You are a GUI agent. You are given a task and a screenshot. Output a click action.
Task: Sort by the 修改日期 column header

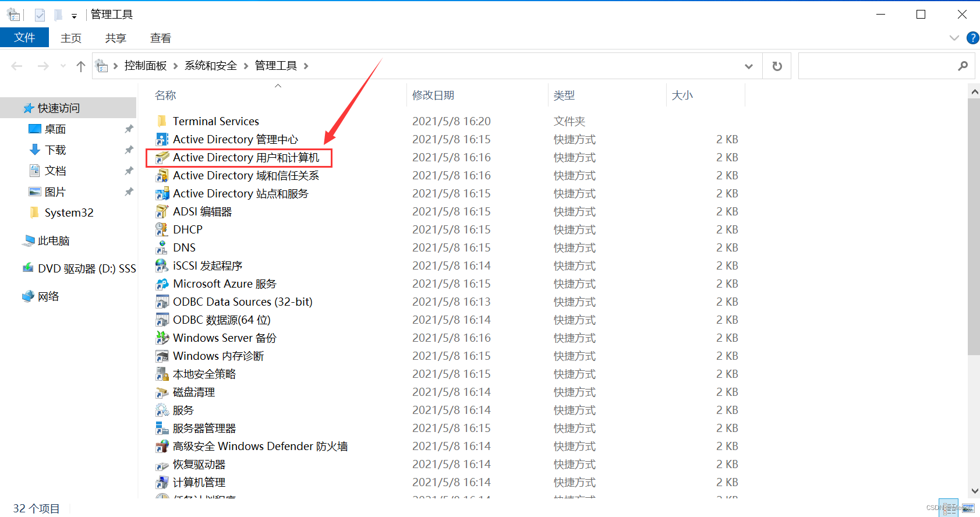click(433, 95)
